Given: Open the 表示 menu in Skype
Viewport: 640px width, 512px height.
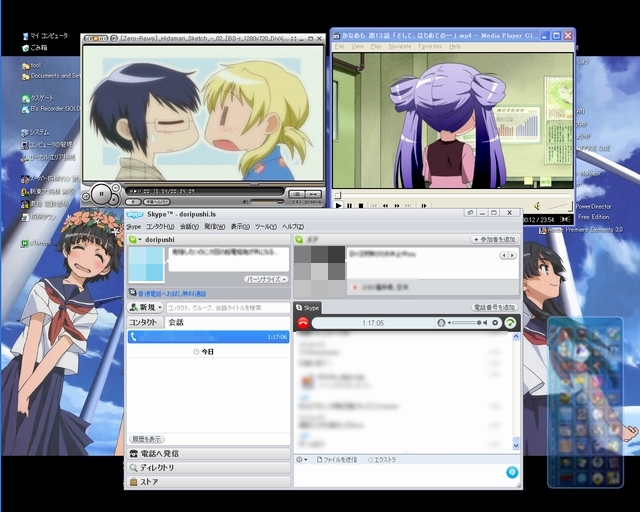Looking at the screenshot, I should pos(240,227).
